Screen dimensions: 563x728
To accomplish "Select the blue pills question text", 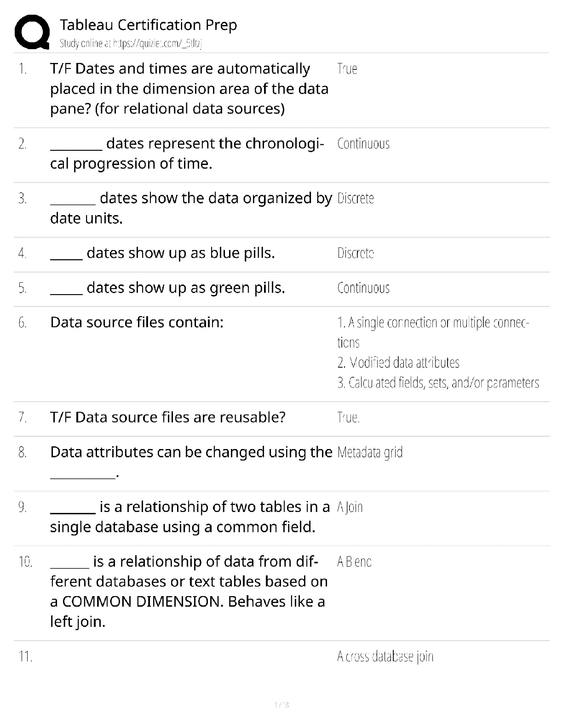I will coord(162,253).
